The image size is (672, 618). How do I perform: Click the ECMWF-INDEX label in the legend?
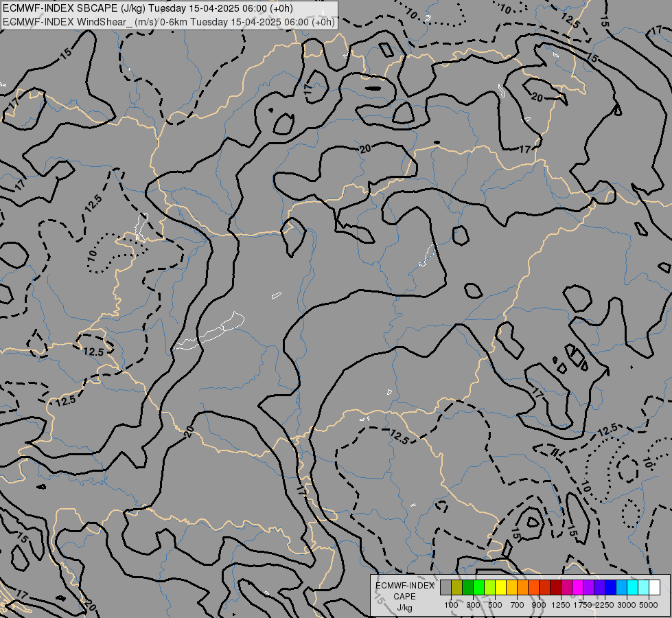click(404, 586)
